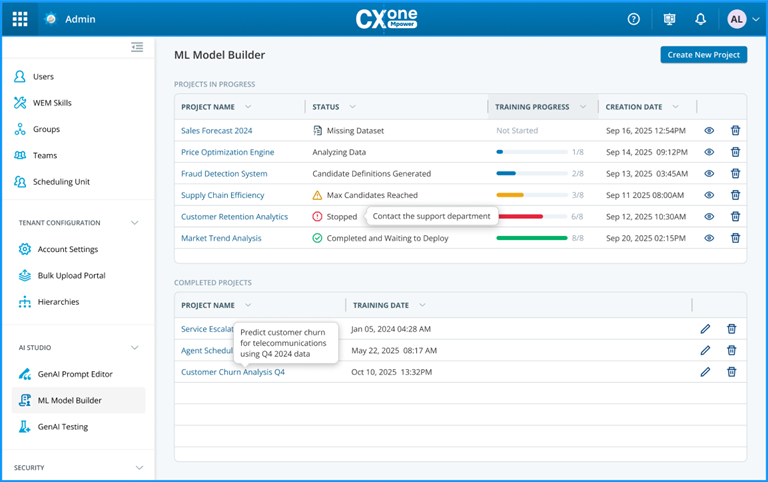Screen dimensions: 768x482
Task: Open the app launcher grid icon
Action: pyautogui.click(x=20, y=19)
